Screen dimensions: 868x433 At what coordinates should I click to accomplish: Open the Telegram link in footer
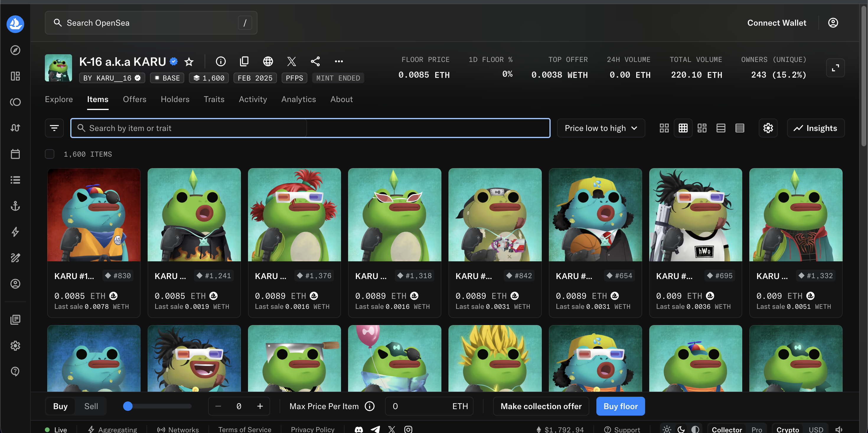click(x=375, y=429)
